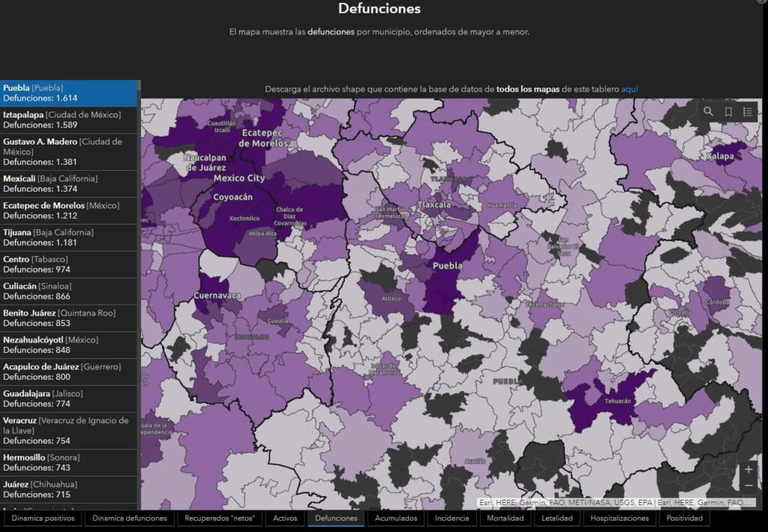Show the map legend list icon
This screenshot has width=768, height=532.
tap(748, 112)
